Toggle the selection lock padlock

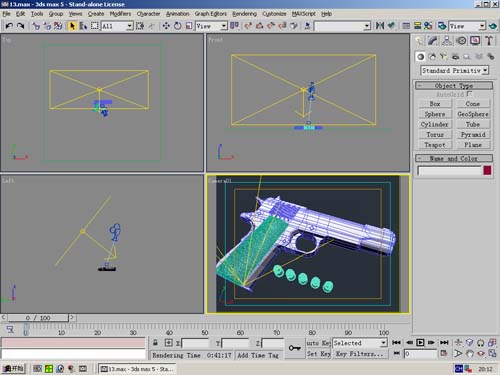155,343
